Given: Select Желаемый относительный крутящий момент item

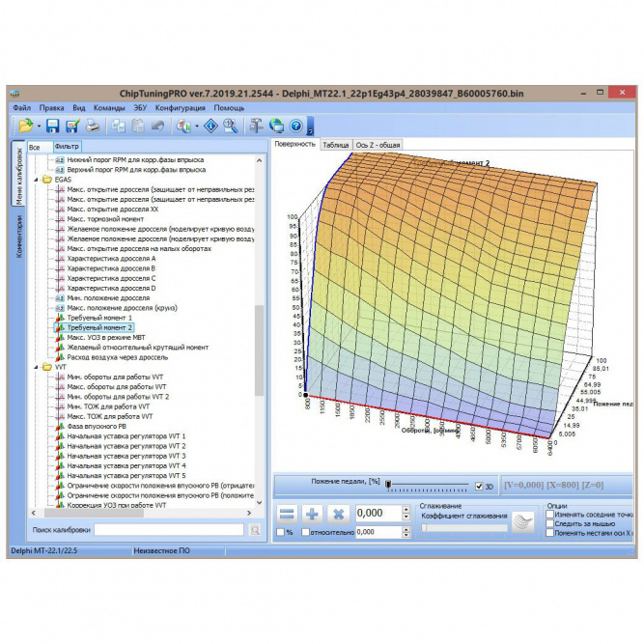Looking at the screenshot, I should (138, 347).
